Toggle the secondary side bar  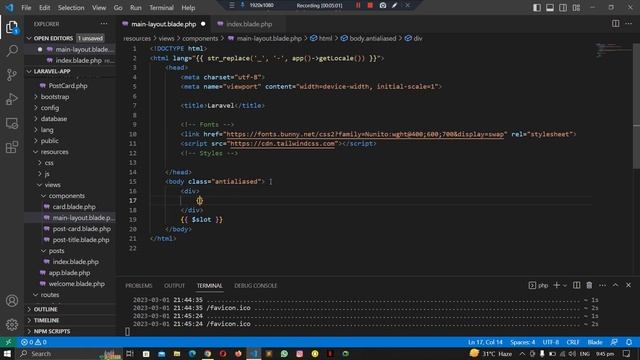[563, 7]
